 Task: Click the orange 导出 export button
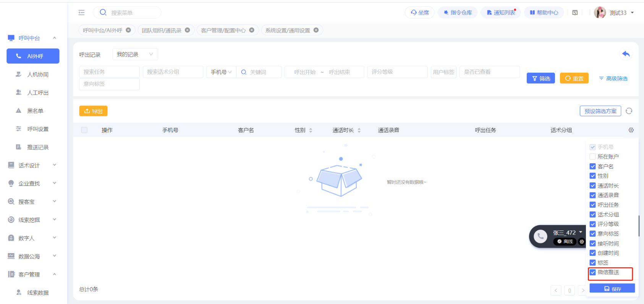point(93,111)
